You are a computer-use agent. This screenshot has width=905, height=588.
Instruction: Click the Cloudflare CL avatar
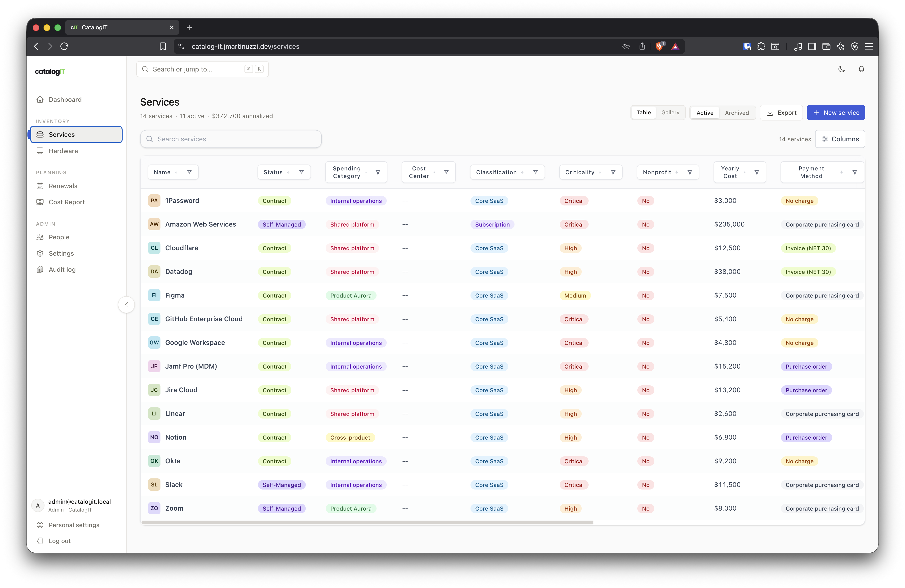pos(154,248)
